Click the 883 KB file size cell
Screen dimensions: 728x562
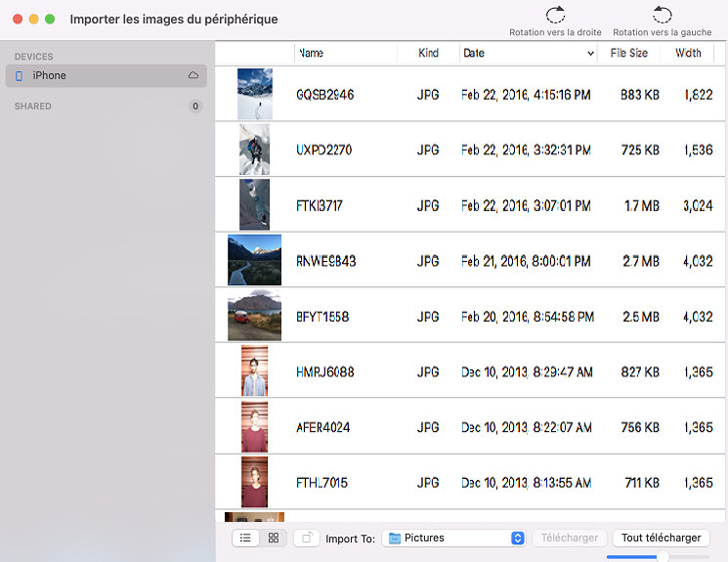[x=640, y=95]
